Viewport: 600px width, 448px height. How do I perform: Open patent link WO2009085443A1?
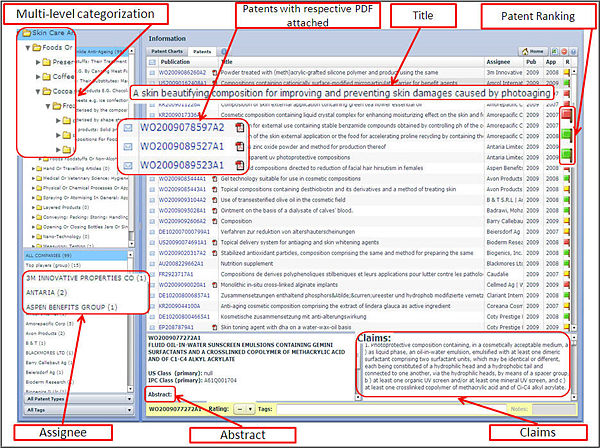(x=182, y=189)
